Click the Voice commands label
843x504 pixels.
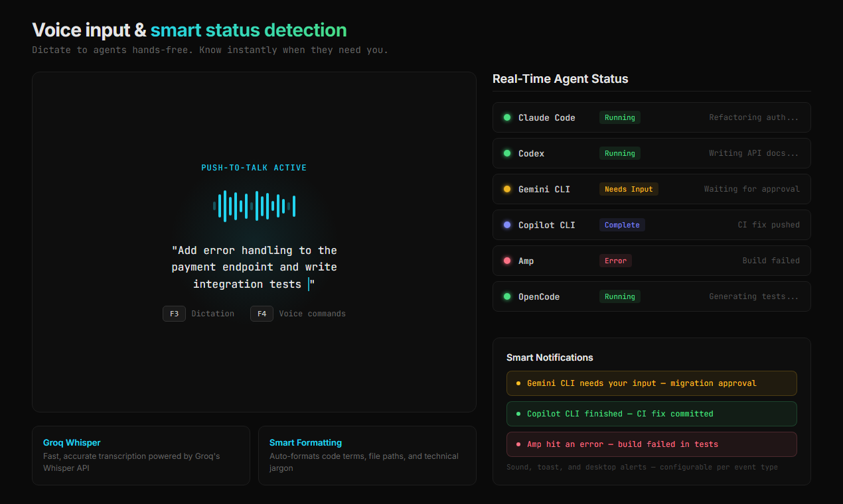click(x=312, y=314)
